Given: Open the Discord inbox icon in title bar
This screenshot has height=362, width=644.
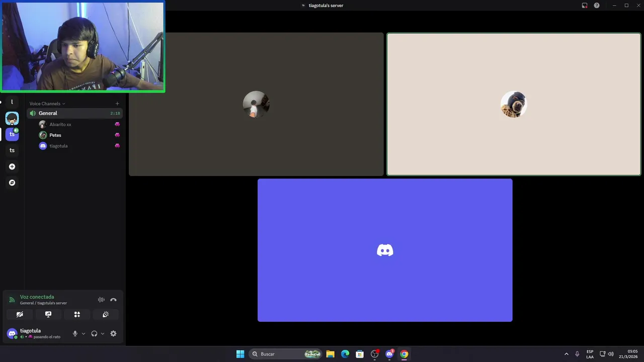Looking at the screenshot, I should pyautogui.click(x=585, y=6).
